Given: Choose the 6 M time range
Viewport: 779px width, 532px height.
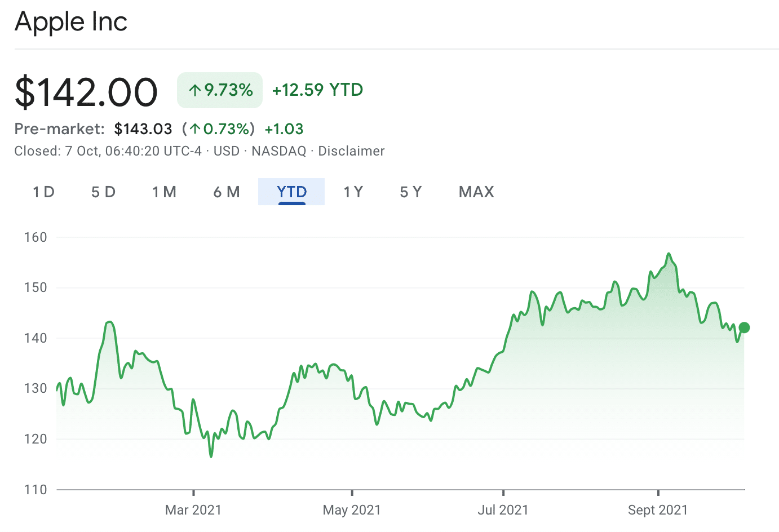Looking at the screenshot, I should pos(227,192).
